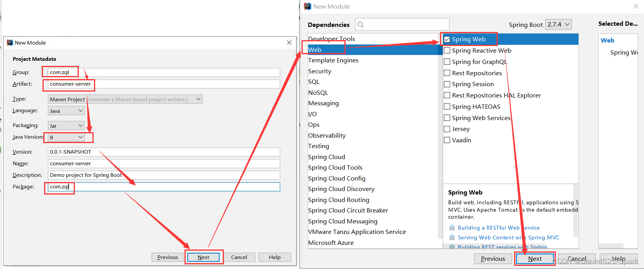Click Help in Project Metadata dialog
This screenshot has width=644, height=269.
click(x=275, y=257)
